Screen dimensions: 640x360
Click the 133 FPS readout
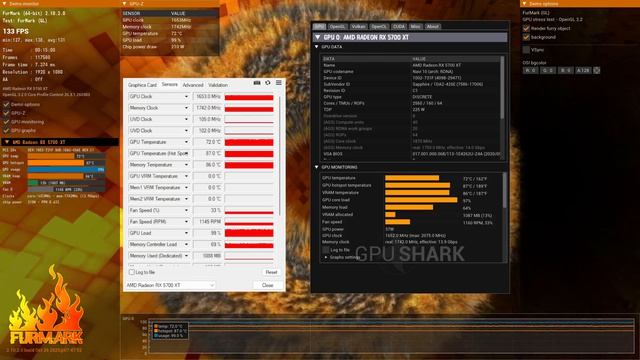pos(16,31)
